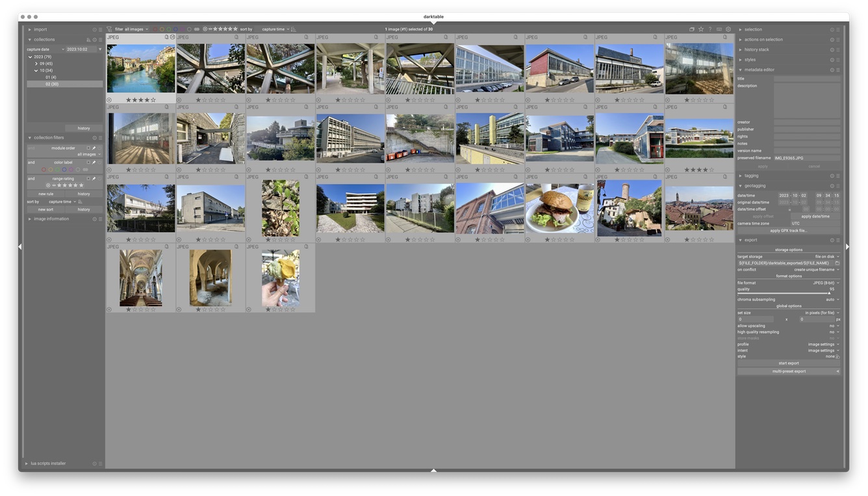Select the burger photo thumbnail
The width and height of the screenshot is (868, 496).
[559, 208]
